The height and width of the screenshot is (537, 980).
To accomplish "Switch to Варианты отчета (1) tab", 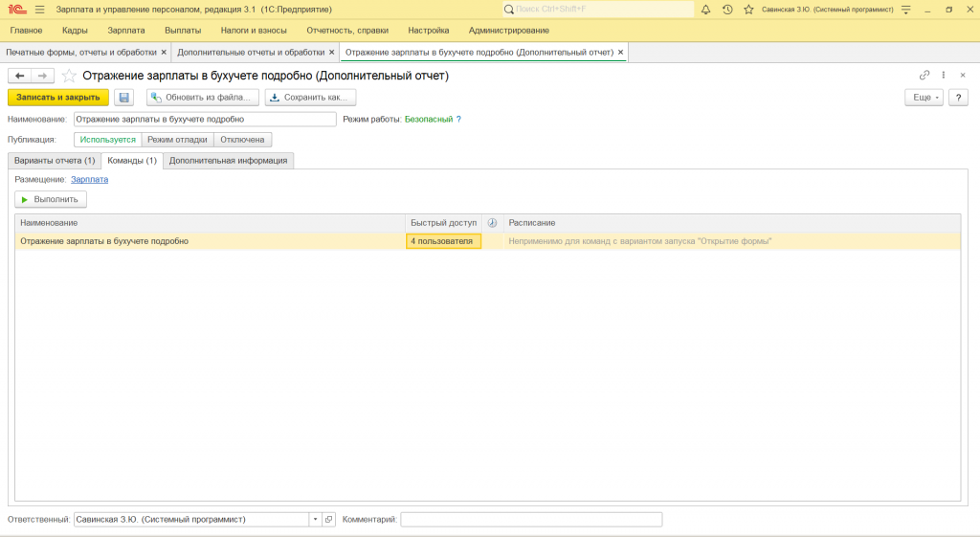I will coord(55,161).
